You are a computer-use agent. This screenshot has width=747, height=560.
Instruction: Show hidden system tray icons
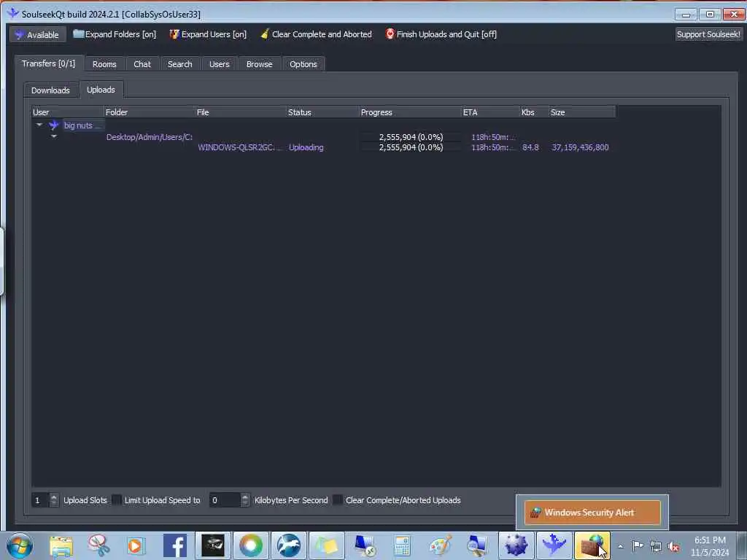point(620,546)
